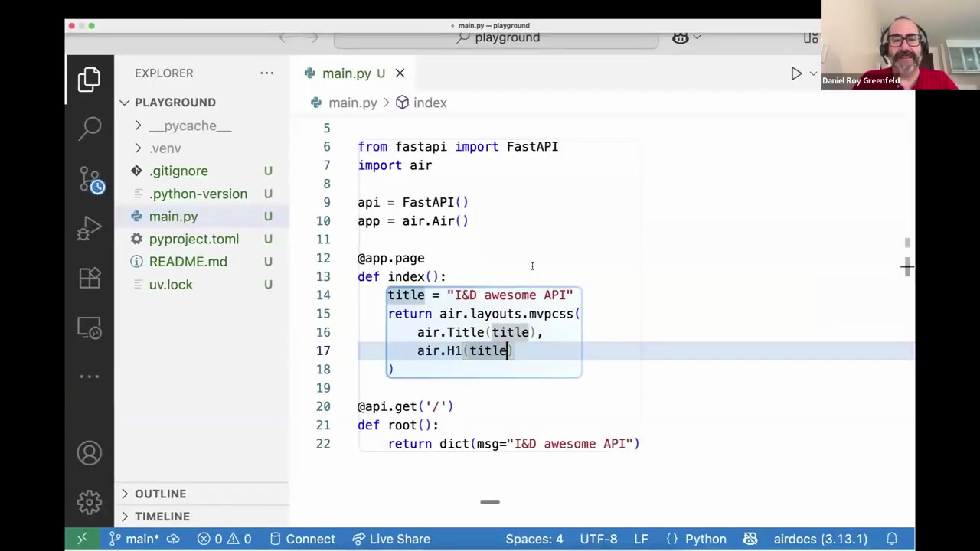
Task: Select the airdocs (3.13.1) Python interpreter
Action: tap(820, 539)
